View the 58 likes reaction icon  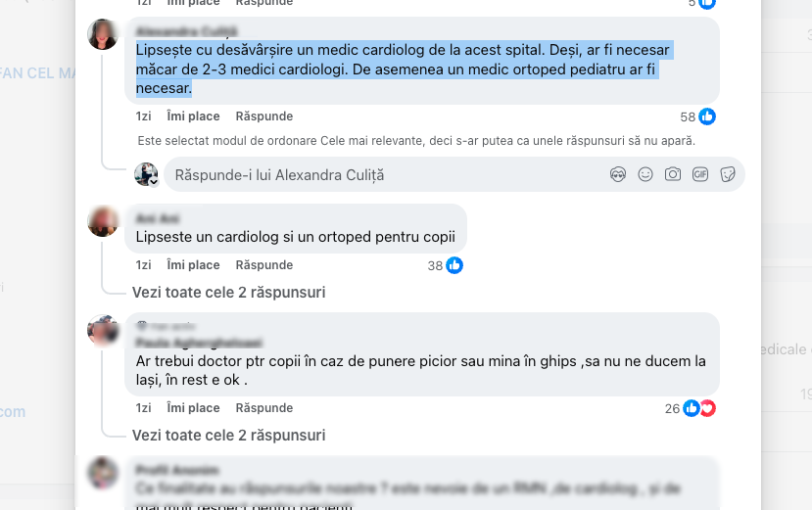(707, 116)
